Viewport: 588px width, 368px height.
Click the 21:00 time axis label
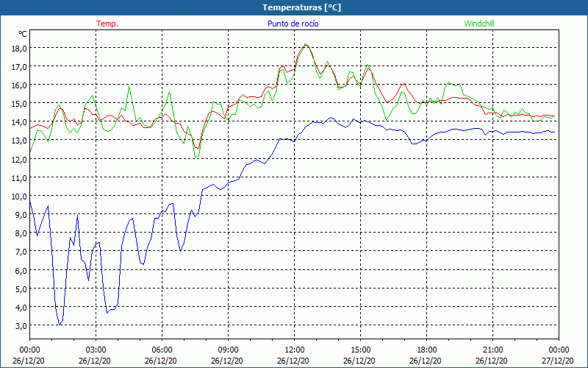tap(492, 350)
